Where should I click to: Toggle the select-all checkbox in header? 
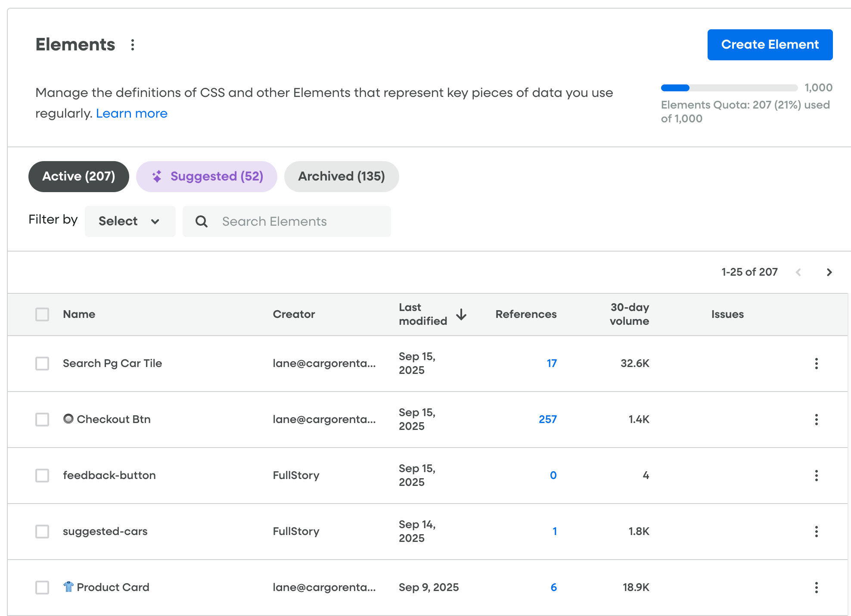click(x=42, y=314)
